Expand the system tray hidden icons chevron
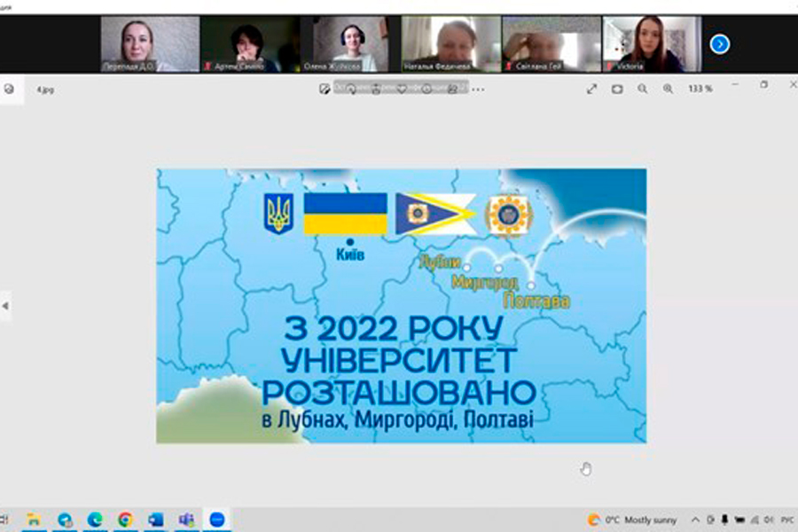The height and width of the screenshot is (532, 798). pyautogui.click(x=696, y=520)
